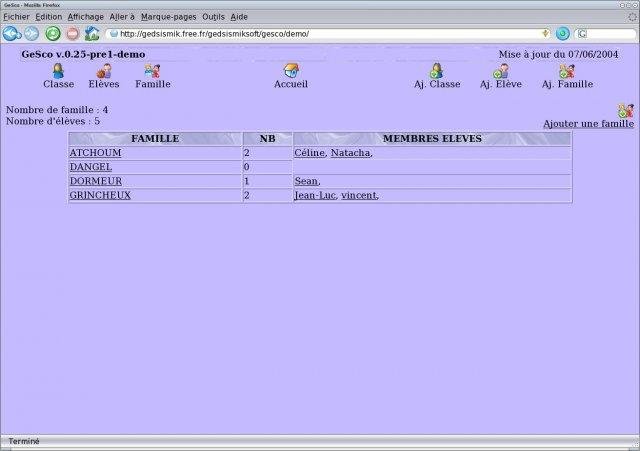Open the Affichage menu
Image resolution: width=640 pixels, height=451 pixels.
click(86, 17)
